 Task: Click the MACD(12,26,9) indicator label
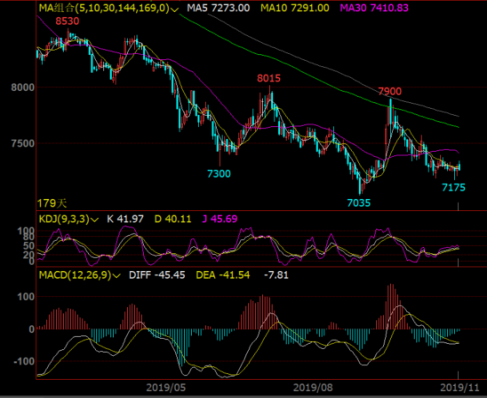tap(75, 275)
